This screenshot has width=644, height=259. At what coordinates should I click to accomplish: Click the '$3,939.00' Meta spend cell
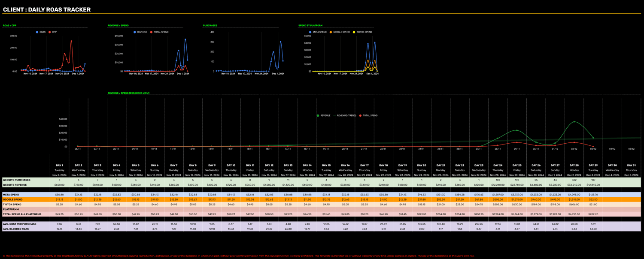pyautogui.click(x=517, y=195)
